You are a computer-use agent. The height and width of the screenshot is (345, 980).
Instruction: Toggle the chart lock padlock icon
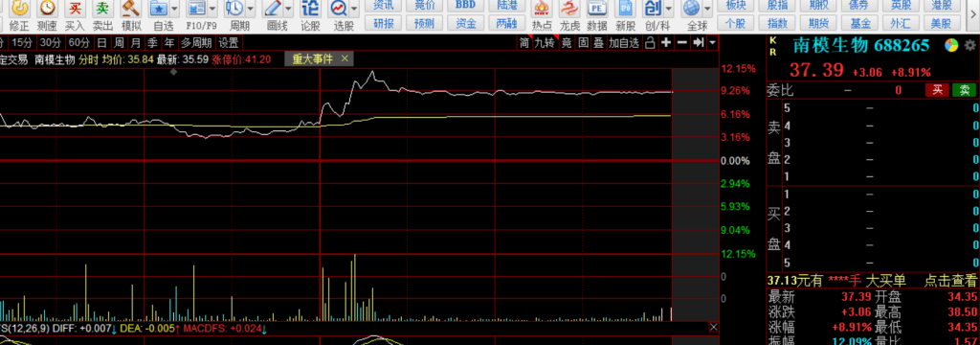pos(650,43)
